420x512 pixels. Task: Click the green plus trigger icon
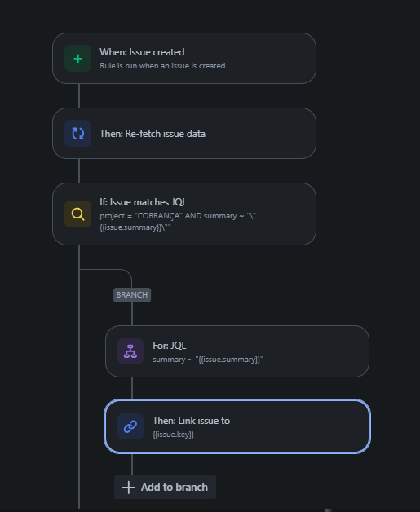pyautogui.click(x=77, y=59)
